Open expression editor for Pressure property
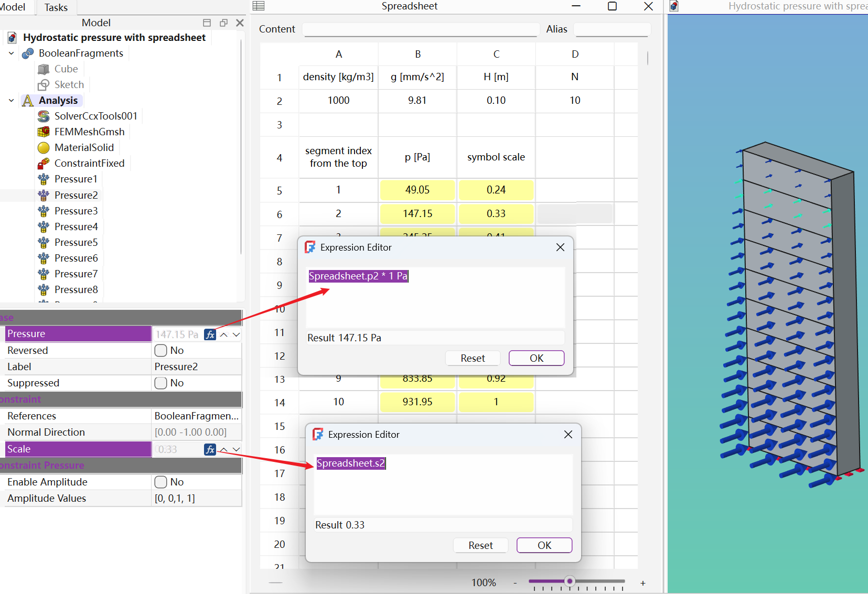 click(x=210, y=334)
